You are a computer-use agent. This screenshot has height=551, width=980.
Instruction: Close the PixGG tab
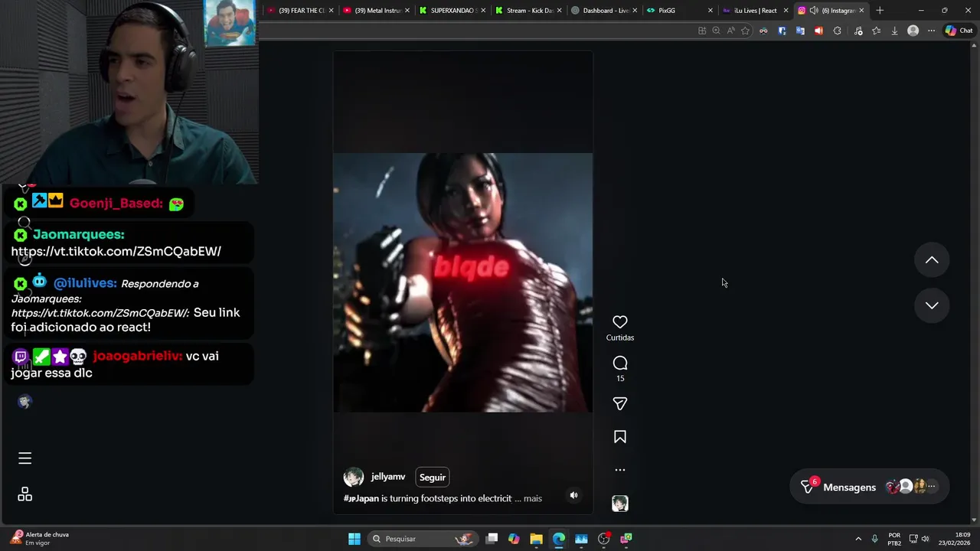point(710,11)
